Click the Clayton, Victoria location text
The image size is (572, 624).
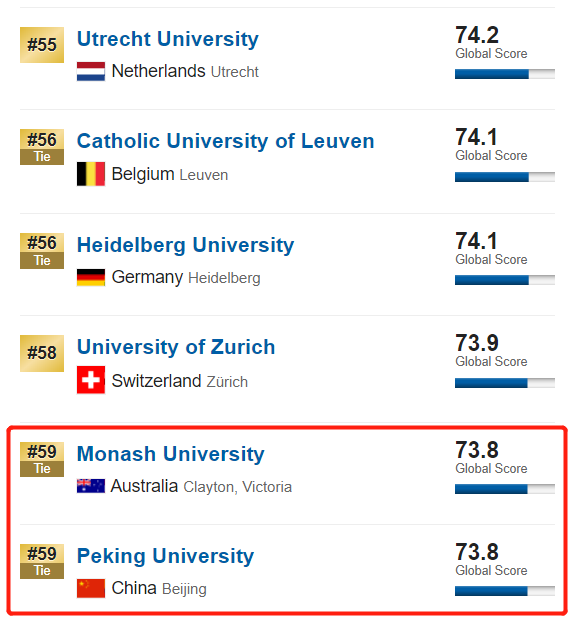pyautogui.click(x=238, y=487)
